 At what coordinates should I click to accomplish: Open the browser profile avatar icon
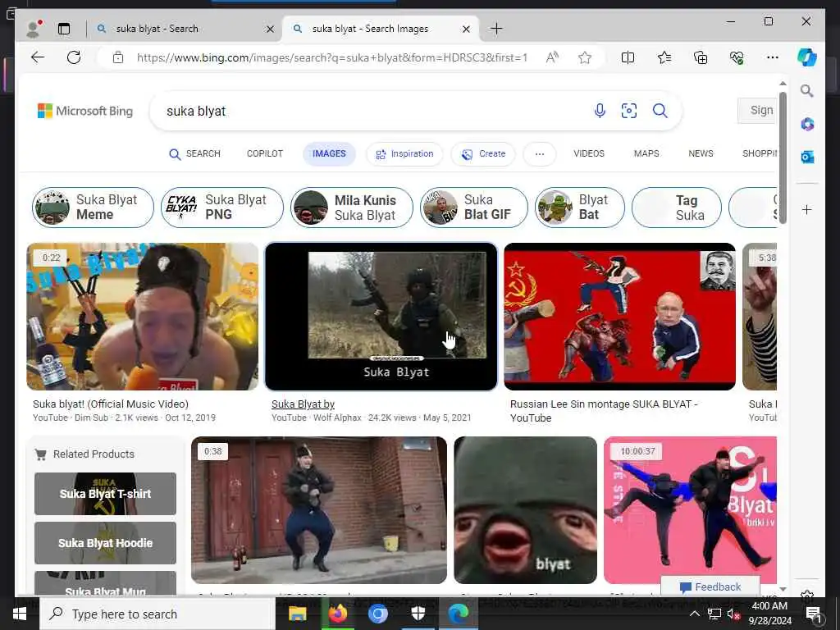(34, 29)
